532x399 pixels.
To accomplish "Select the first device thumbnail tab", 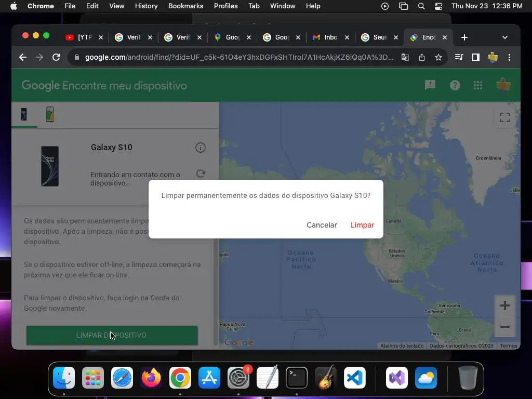I will point(24,114).
